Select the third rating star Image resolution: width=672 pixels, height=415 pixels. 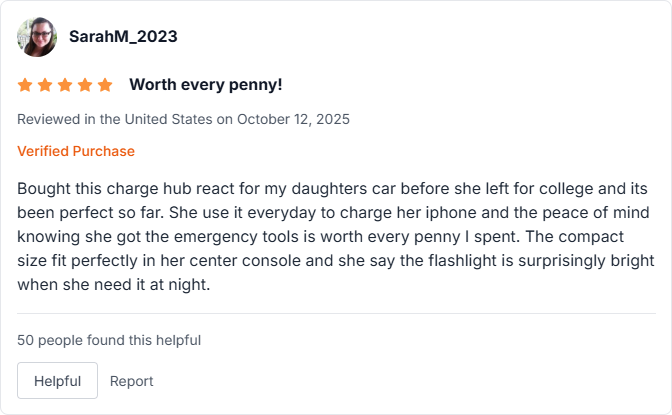coord(65,85)
